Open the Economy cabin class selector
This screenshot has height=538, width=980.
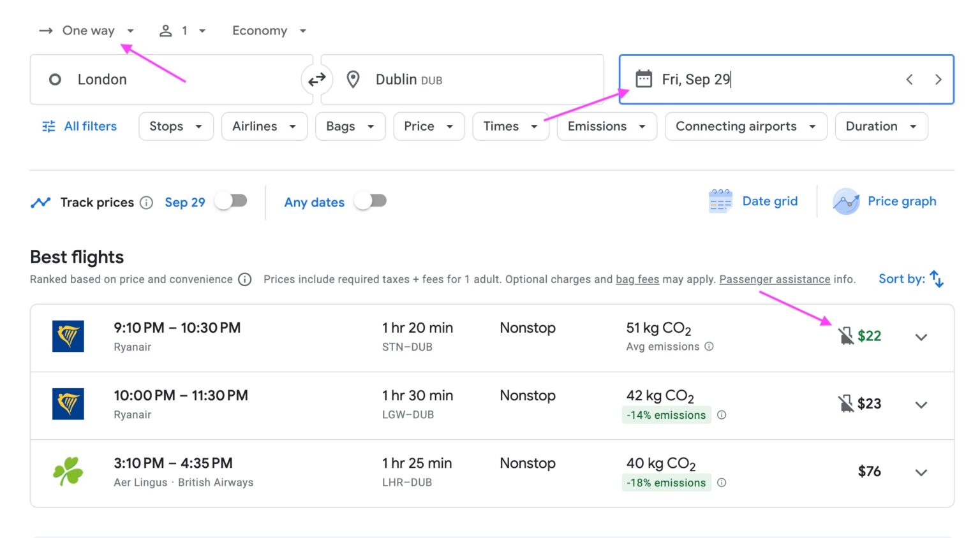(269, 30)
